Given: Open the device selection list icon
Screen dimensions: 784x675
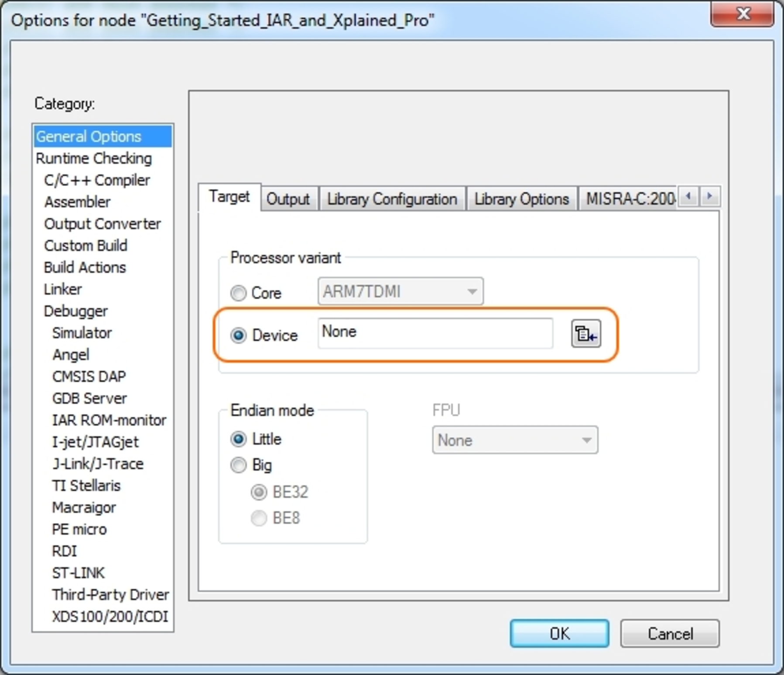Looking at the screenshot, I should coord(585,334).
